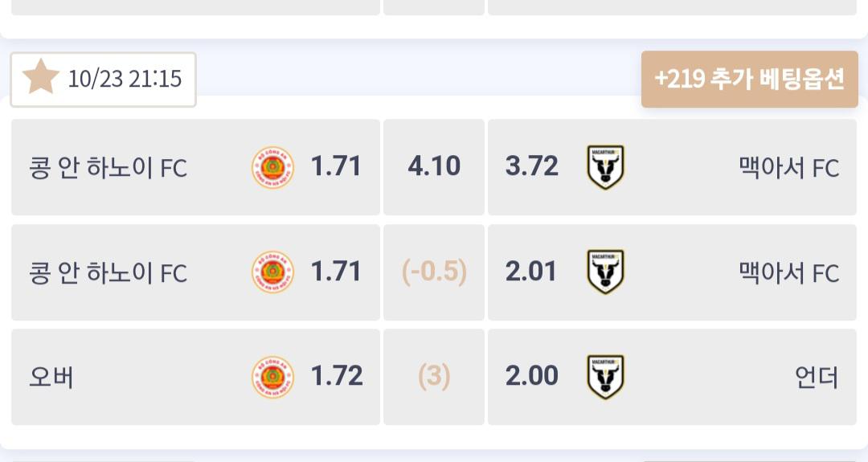Click the 10/23 21:15 match time

tap(125, 79)
